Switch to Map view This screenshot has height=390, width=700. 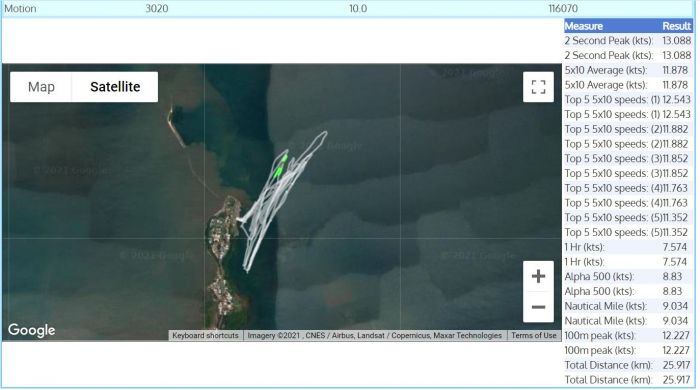(x=41, y=87)
